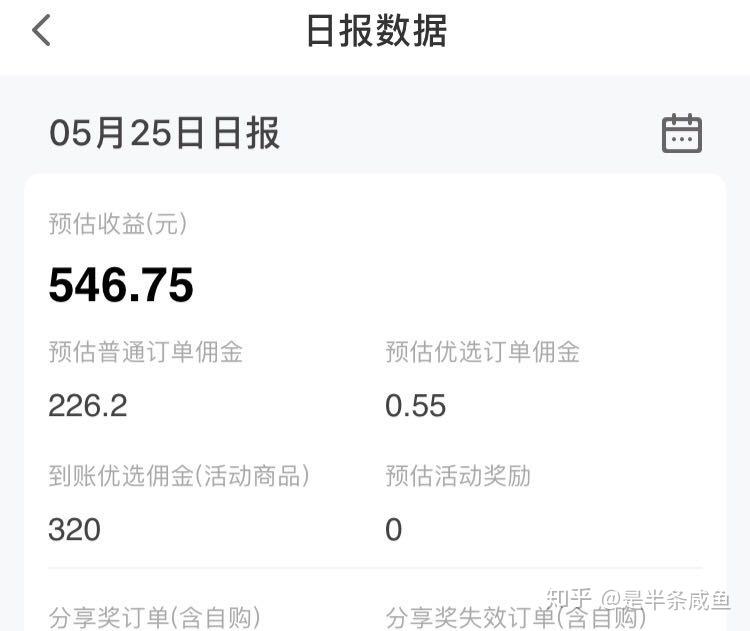Click the 226.2 ordinary commission value
The width and height of the screenshot is (750, 631).
point(88,405)
